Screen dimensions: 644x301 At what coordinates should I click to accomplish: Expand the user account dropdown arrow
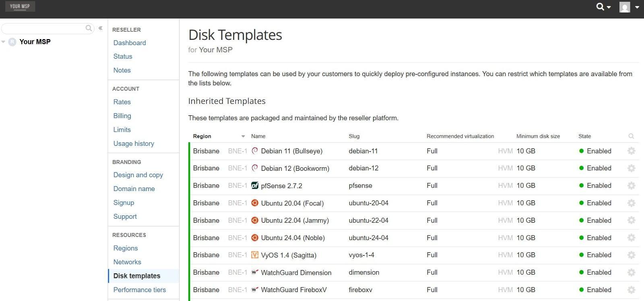637,7
